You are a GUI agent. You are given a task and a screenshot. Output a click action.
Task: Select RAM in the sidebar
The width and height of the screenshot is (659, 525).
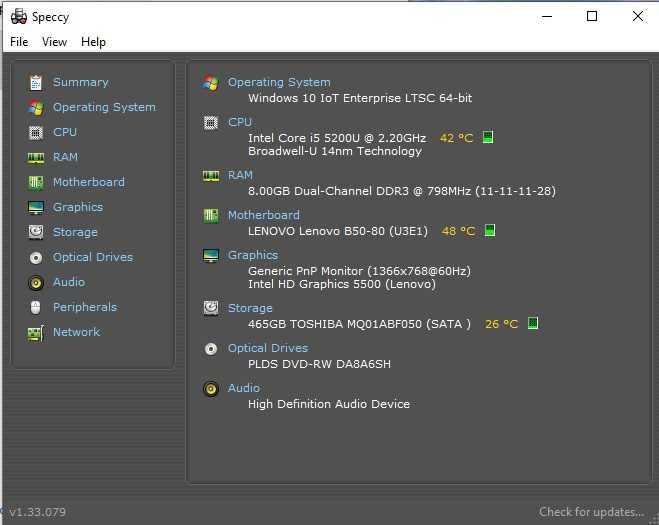pyautogui.click(x=66, y=157)
